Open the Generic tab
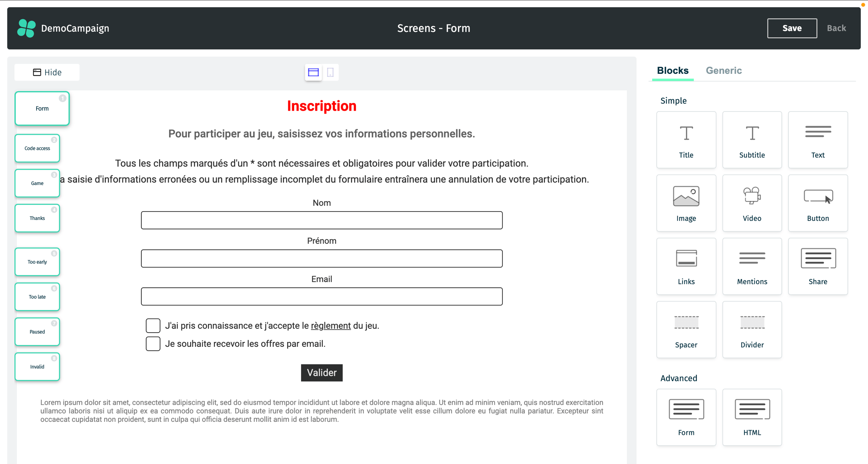This screenshot has height=464, width=868. tap(723, 70)
